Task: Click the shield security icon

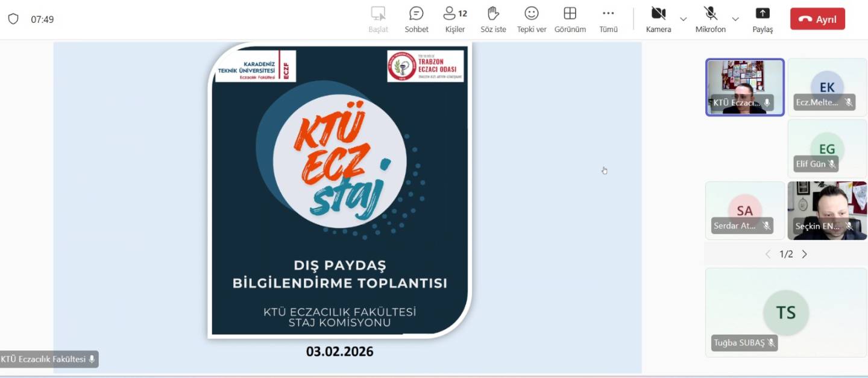Action: [13, 19]
